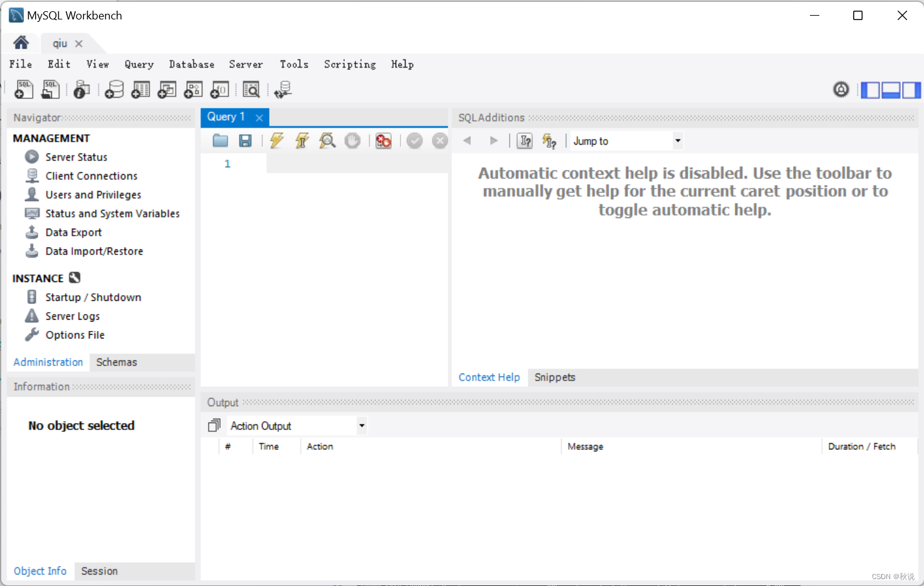Open Users and Privileges

coord(93,194)
